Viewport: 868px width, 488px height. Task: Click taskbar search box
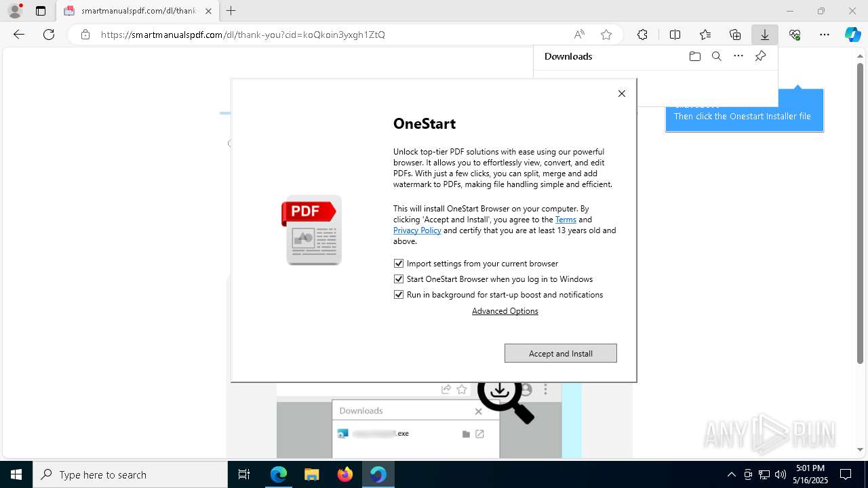[130, 474]
